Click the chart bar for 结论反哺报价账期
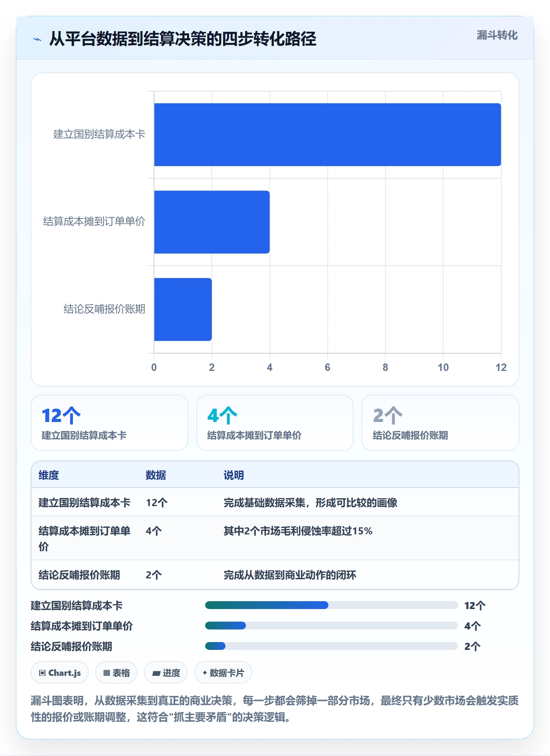The image size is (550, 756). [183, 309]
